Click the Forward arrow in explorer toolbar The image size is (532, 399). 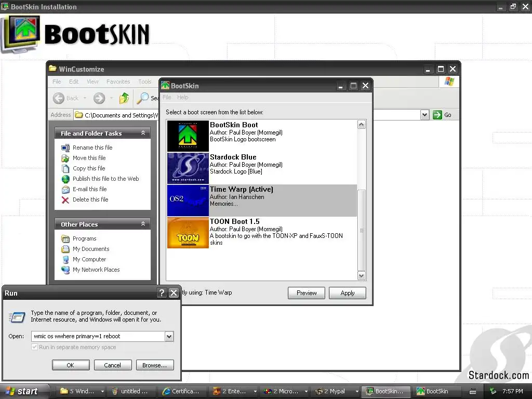pos(99,98)
